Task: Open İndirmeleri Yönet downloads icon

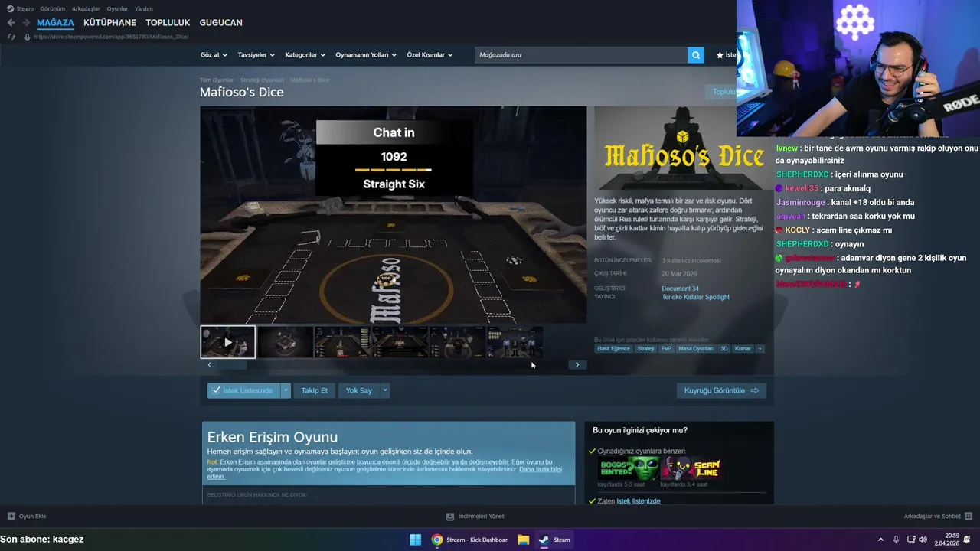Action: tap(450, 517)
